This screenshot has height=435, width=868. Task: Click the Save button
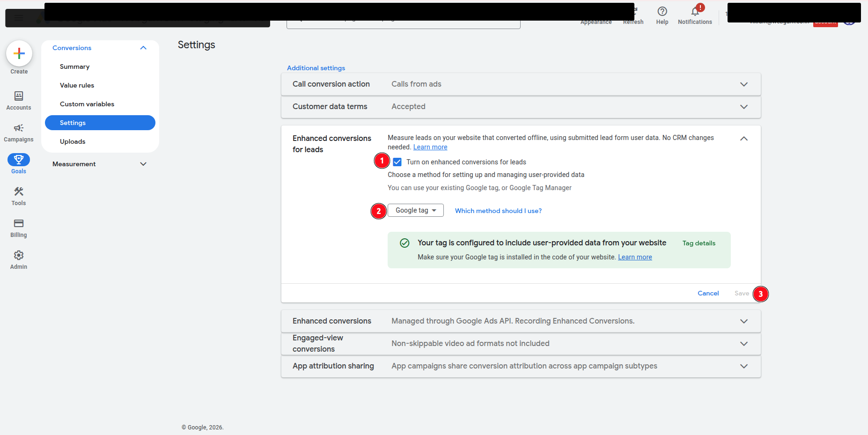pos(742,293)
